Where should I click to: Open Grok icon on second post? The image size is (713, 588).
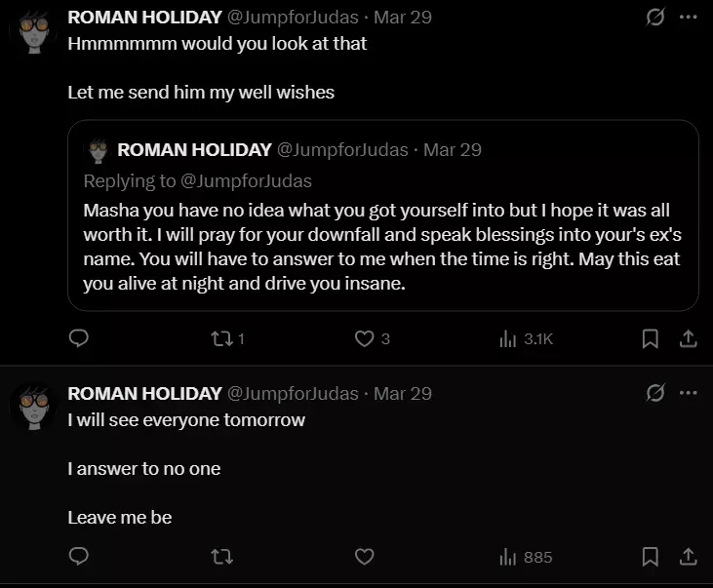pos(655,393)
